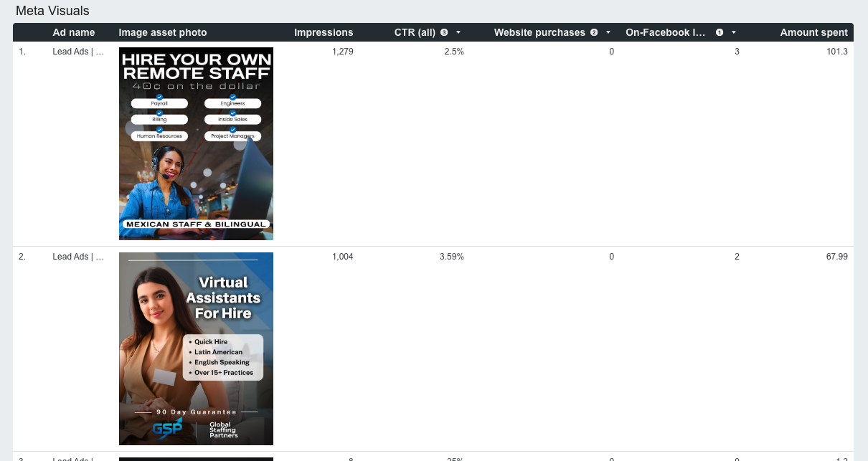Open the Virtual Assistants For Hire ad image
The height and width of the screenshot is (461, 868).
click(196, 348)
